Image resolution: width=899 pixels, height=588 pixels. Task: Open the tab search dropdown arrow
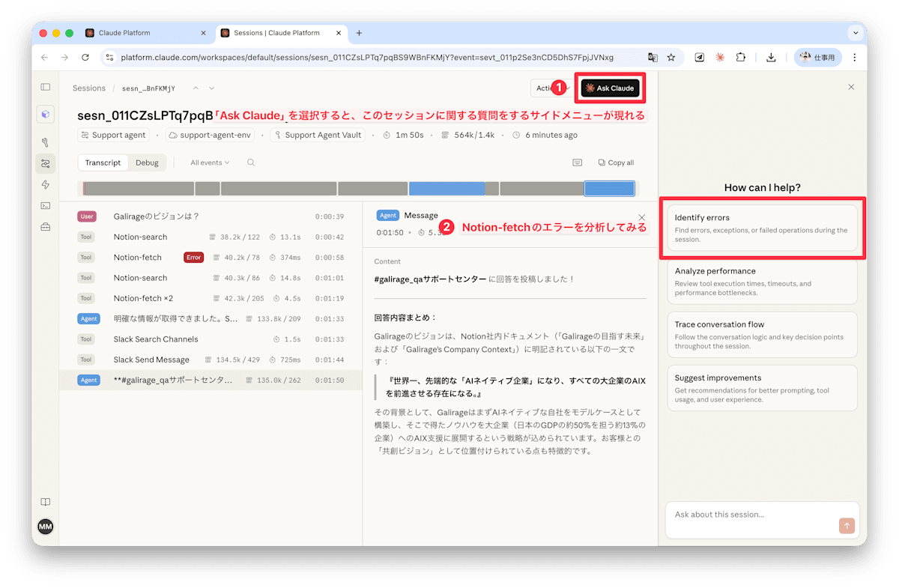pos(856,33)
